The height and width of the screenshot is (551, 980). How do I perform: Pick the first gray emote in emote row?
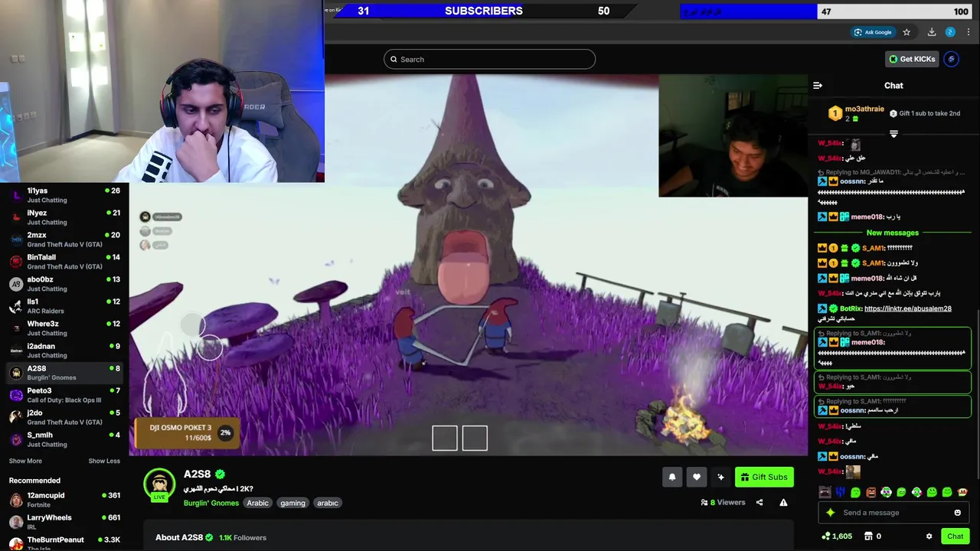coord(825,492)
